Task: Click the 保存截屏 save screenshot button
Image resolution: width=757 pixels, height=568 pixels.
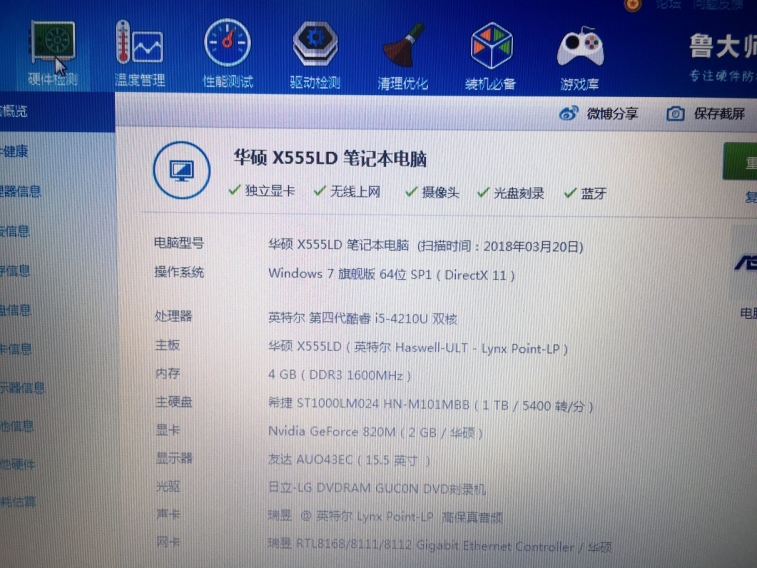Action: point(706,114)
